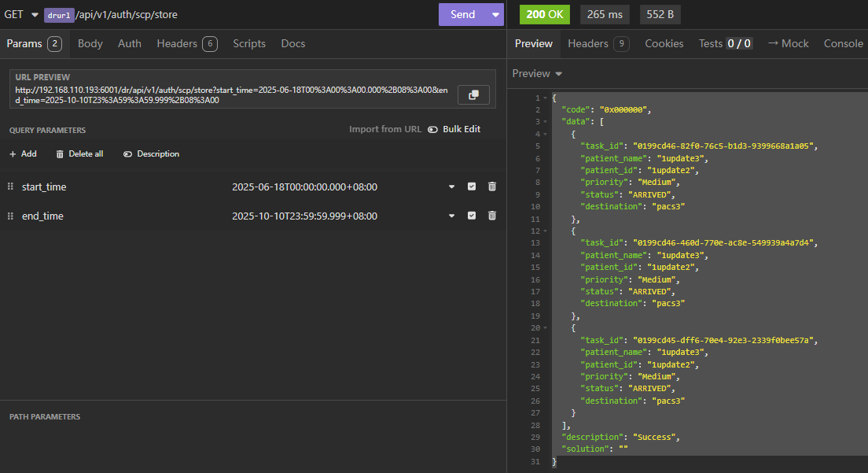
Task: Open the start_time value type dropdown
Action: [451, 187]
